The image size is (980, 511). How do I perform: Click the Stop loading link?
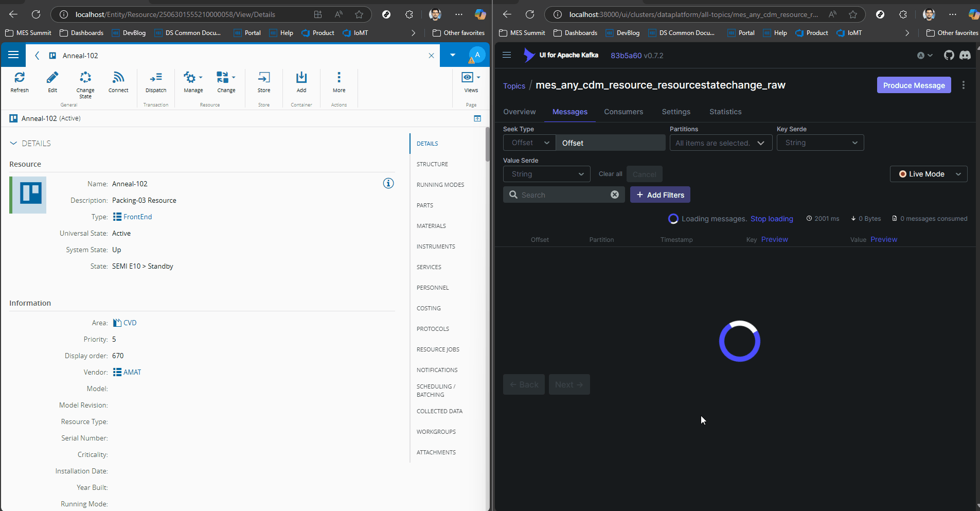(x=771, y=219)
